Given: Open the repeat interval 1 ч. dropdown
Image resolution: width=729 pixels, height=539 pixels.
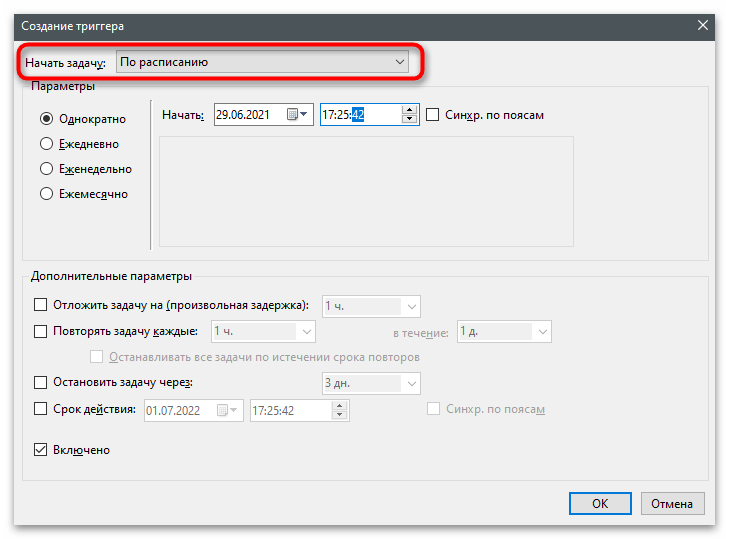Looking at the screenshot, I should click(x=263, y=332).
